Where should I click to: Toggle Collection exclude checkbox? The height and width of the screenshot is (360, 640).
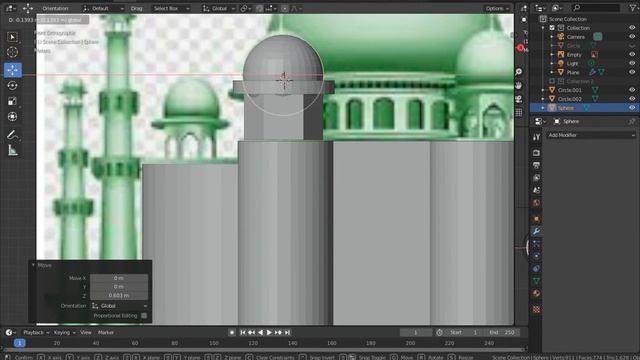552,28
